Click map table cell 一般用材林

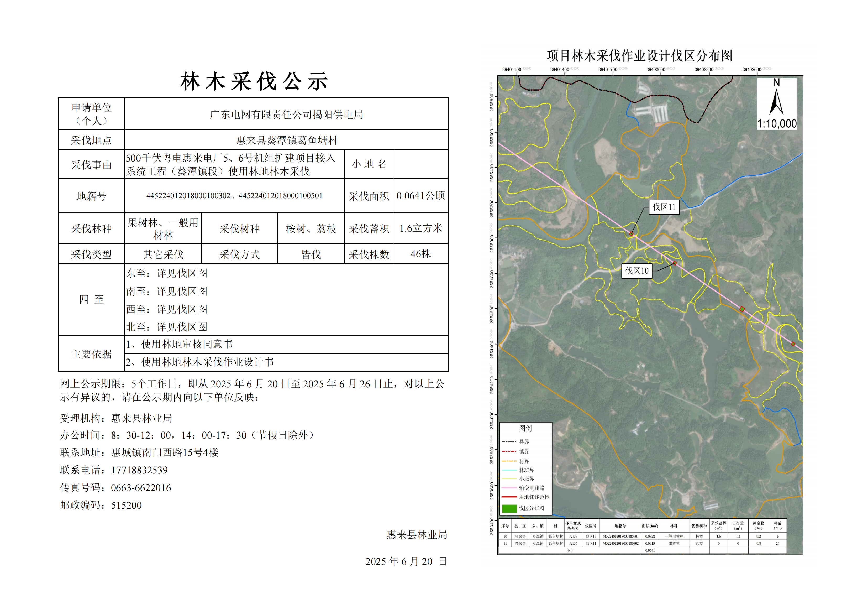click(674, 537)
